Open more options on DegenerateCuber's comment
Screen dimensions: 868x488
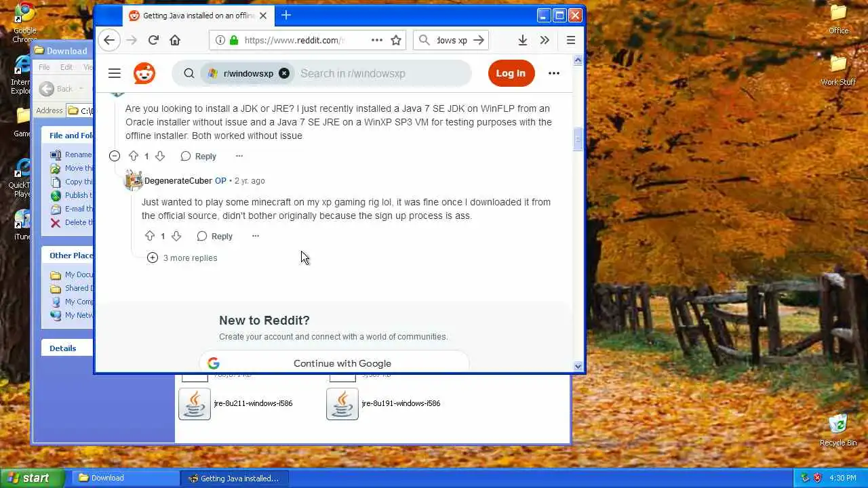tap(256, 236)
